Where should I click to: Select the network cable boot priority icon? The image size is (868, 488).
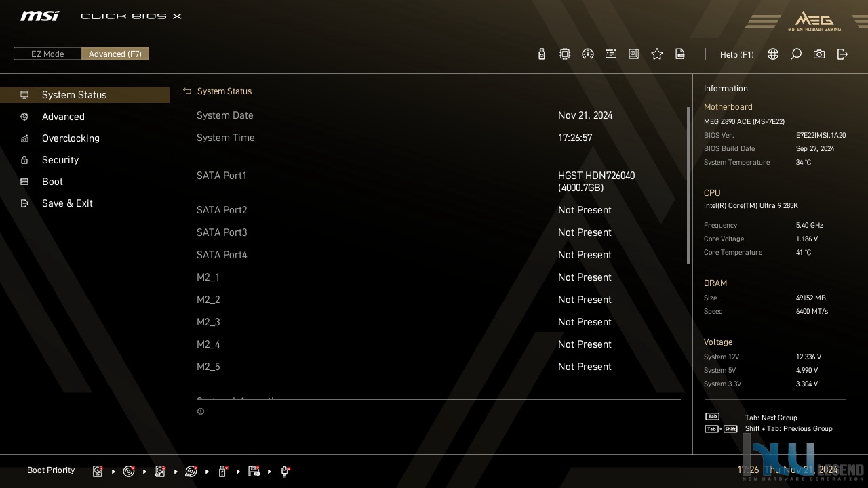pos(285,471)
